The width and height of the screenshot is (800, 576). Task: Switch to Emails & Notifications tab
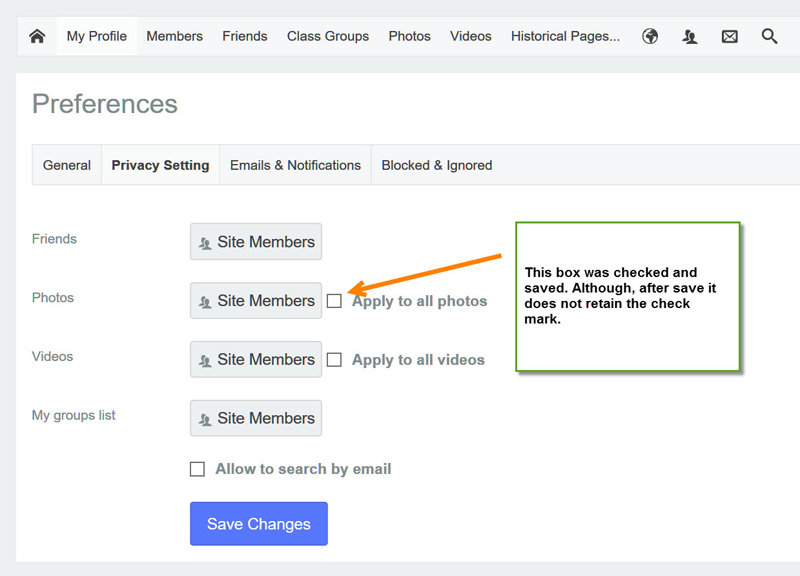[x=295, y=165]
